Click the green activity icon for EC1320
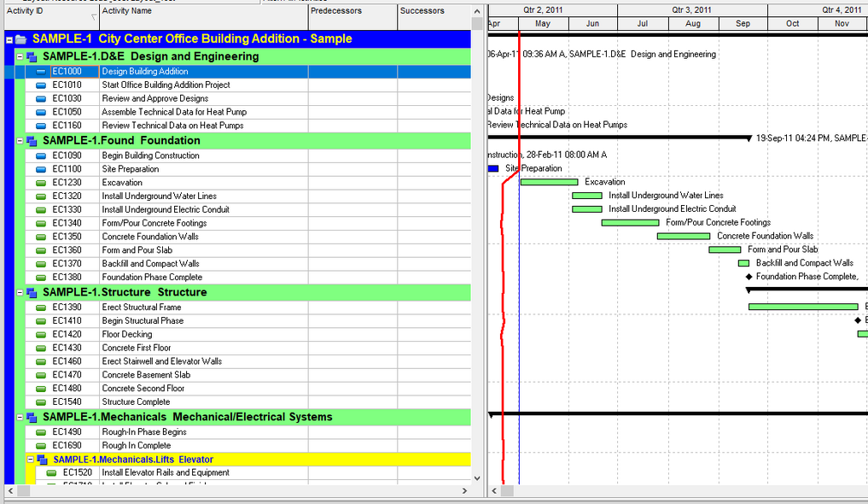The image size is (868, 504). 41,196
